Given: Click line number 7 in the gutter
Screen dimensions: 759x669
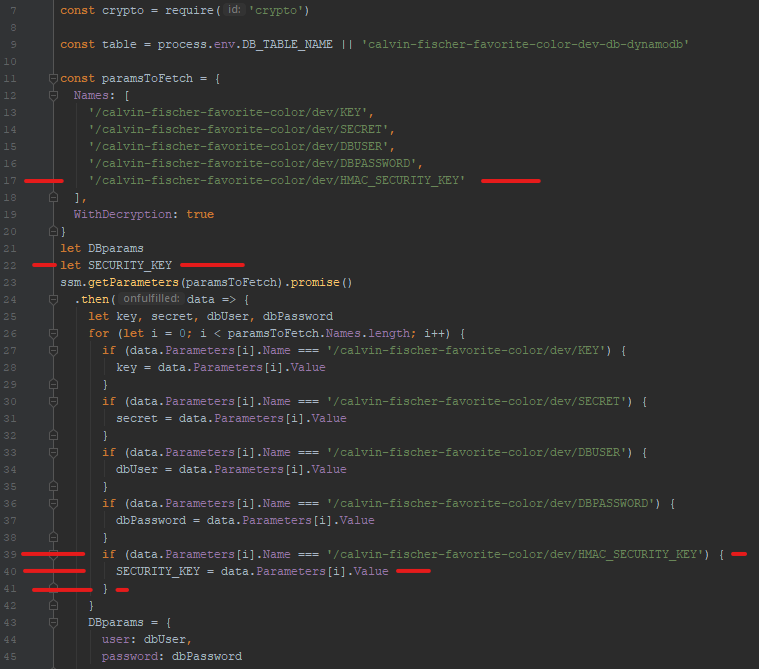Looking at the screenshot, I should tap(13, 10).
